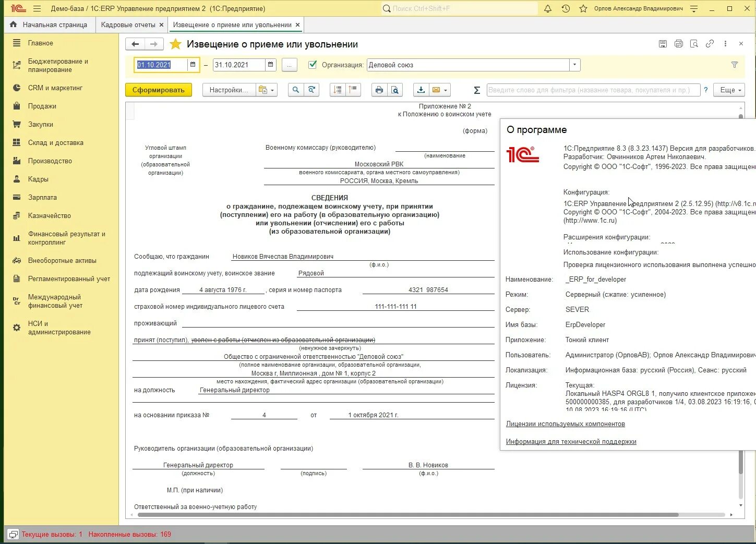The image size is (756, 544).
Task: Open calendar for end date 31.10.2021
Action: 270,65
